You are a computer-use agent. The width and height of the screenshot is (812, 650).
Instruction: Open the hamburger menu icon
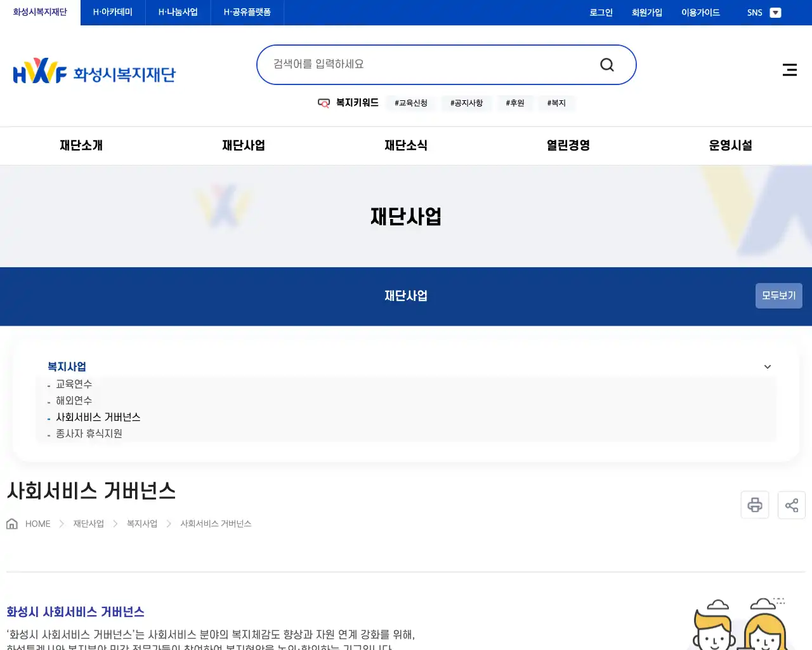pos(789,70)
